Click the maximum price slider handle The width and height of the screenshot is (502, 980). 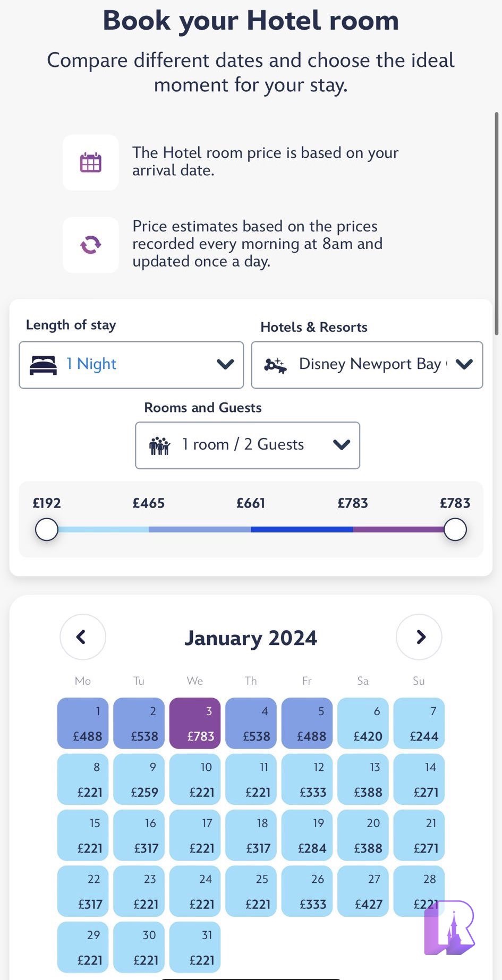[x=455, y=529]
